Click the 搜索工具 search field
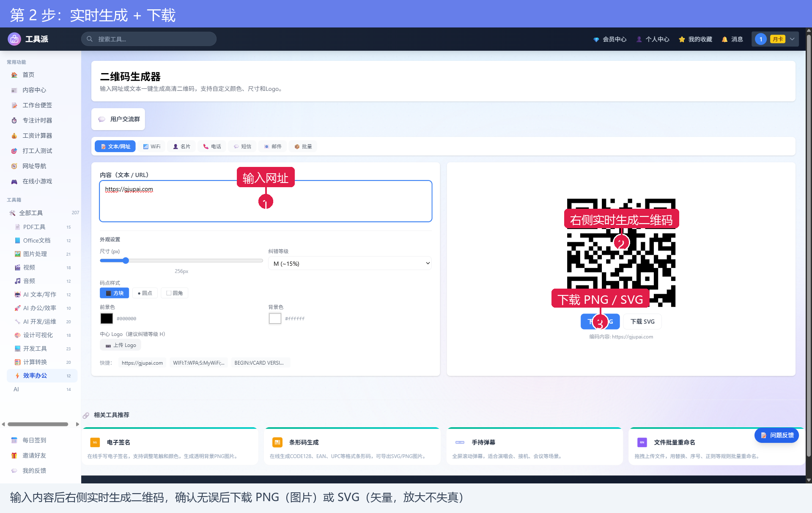The width and height of the screenshot is (812, 513). tap(149, 39)
